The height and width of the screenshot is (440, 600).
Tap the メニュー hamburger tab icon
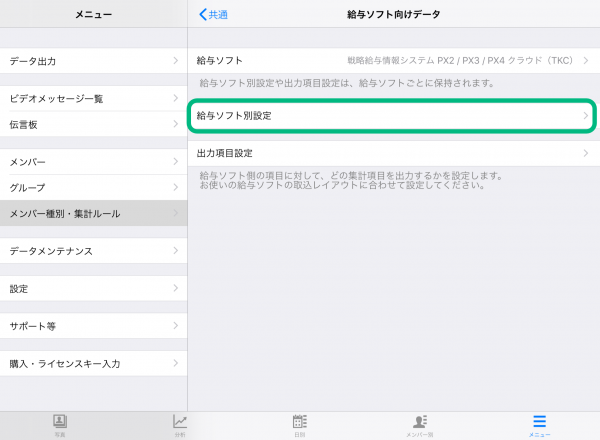coord(539,424)
